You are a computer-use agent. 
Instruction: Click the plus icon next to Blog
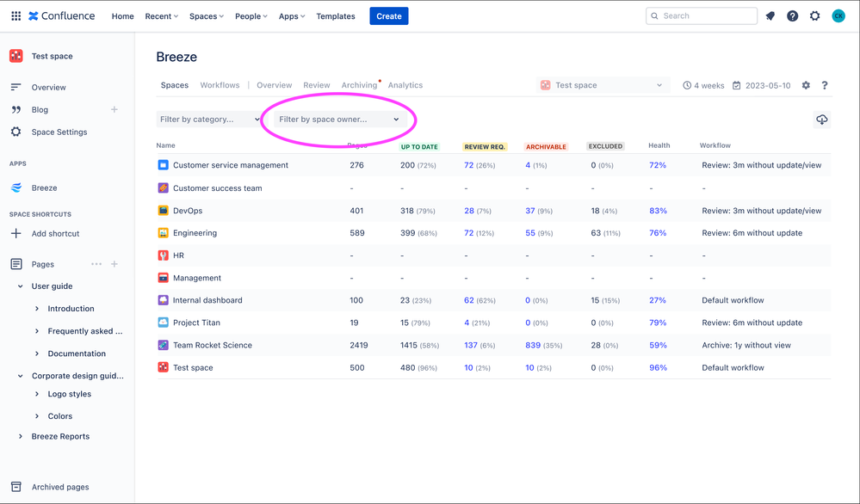click(114, 109)
